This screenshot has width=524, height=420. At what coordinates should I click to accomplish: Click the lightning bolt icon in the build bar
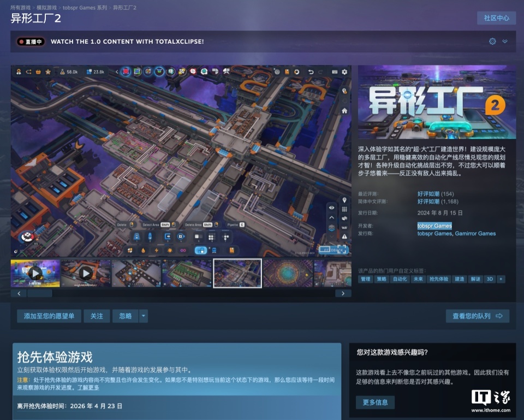point(156,250)
